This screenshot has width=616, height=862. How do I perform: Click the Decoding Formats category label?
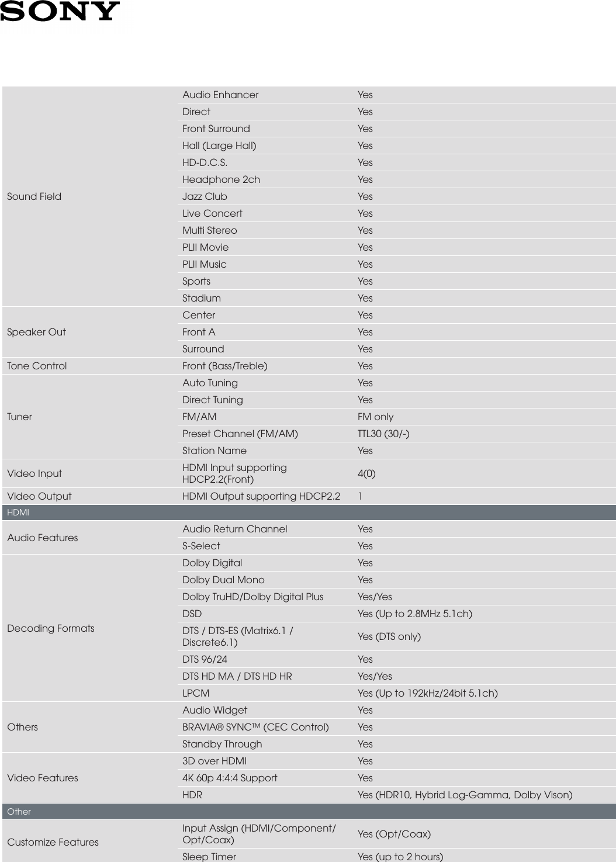point(51,628)
